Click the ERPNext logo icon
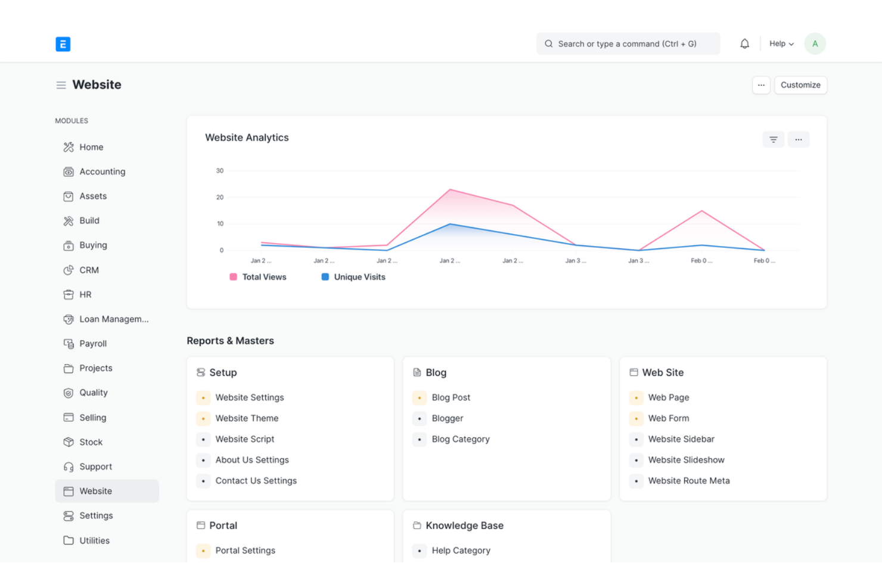Screen dimensions: 882x588 [63, 43]
